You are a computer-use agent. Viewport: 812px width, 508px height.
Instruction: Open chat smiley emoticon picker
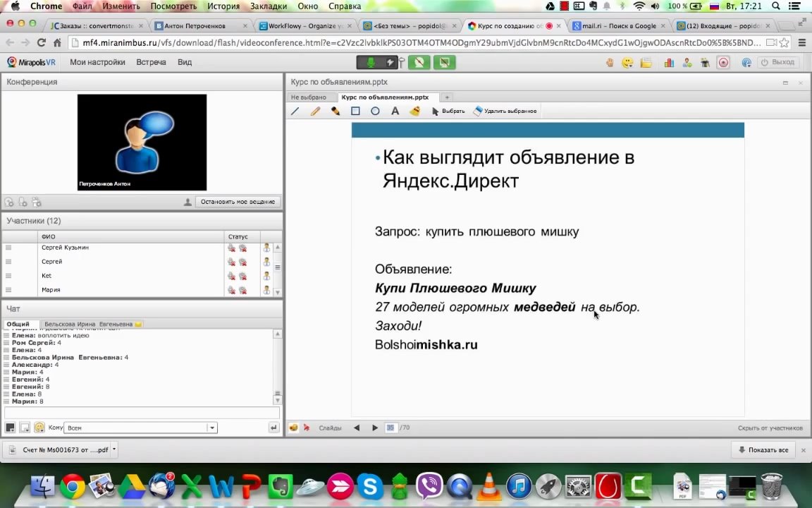(39, 428)
